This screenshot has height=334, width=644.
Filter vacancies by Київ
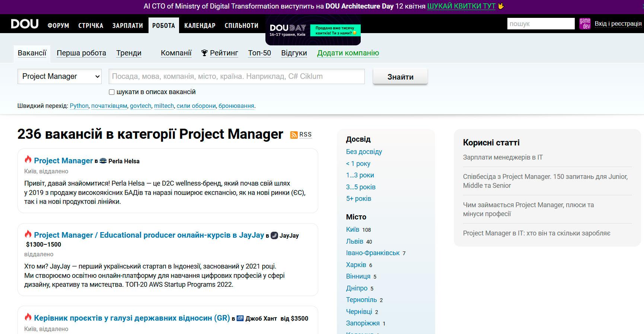[353, 229]
